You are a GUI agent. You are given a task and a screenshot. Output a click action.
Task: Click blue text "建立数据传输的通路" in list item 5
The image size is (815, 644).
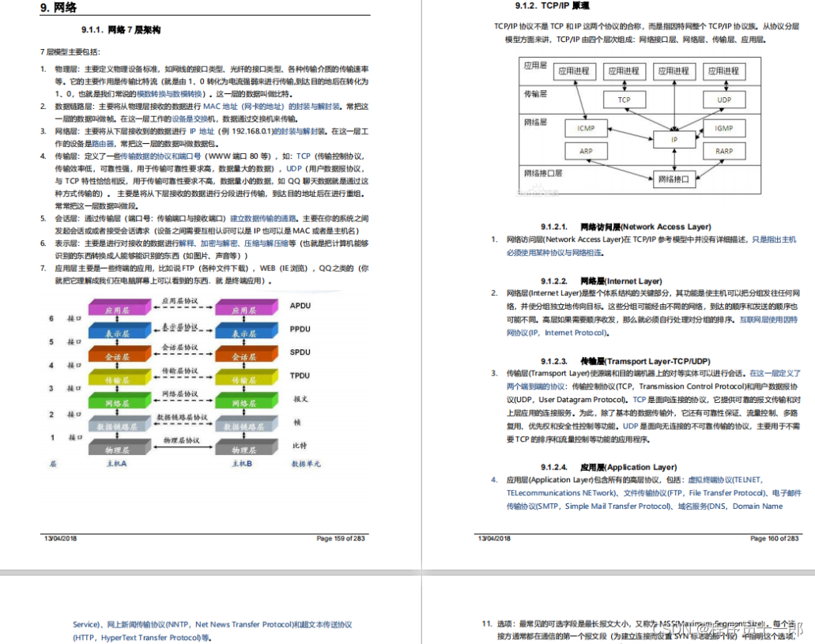pyautogui.click(x=263, y=218)
